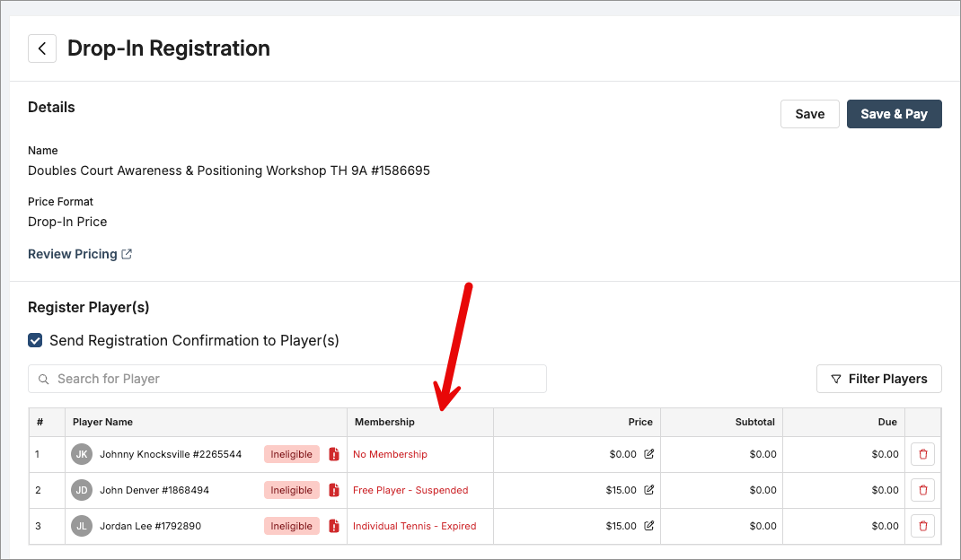
Task: Uncheck Send Registration Confirmation to Player(s)
Action: coord(35,340)
